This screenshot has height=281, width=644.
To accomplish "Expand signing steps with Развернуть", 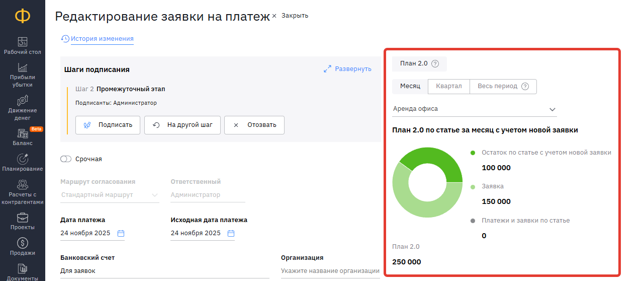I will click(347, 69).
